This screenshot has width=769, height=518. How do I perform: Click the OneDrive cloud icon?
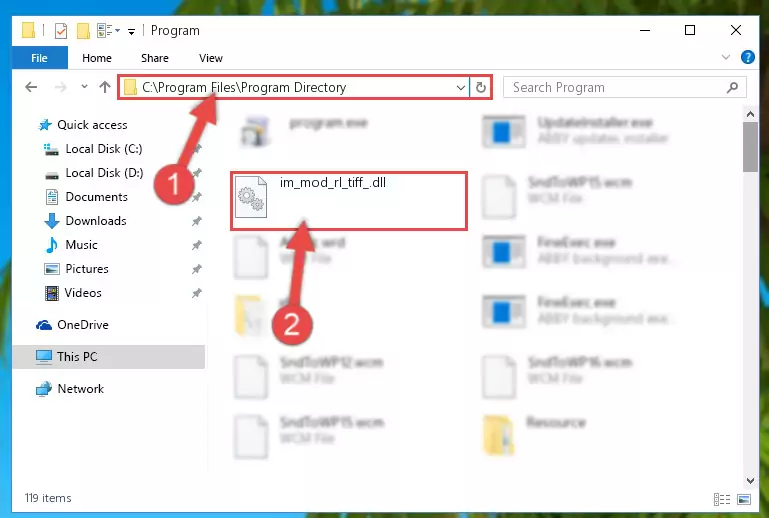click(44, 325)
